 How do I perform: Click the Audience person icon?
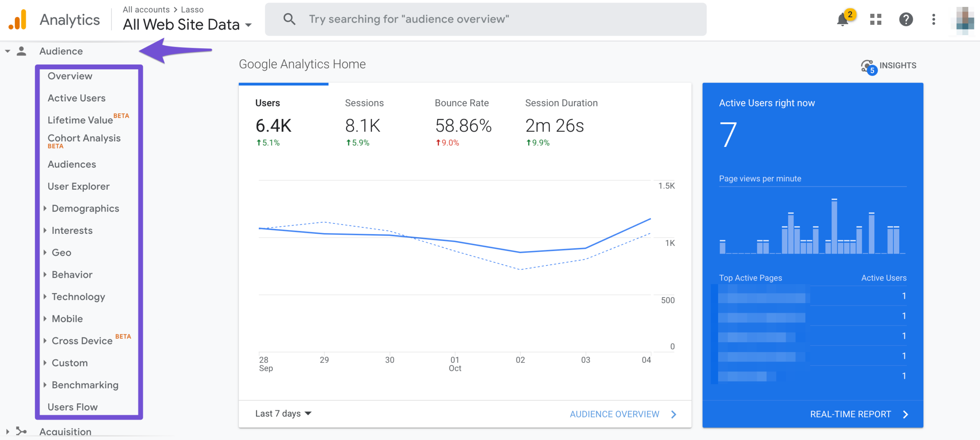coord(21,51)
